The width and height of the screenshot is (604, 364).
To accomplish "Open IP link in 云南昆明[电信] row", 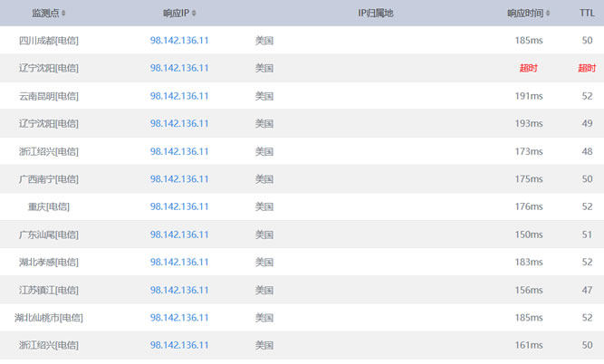I will pos(179,96).
